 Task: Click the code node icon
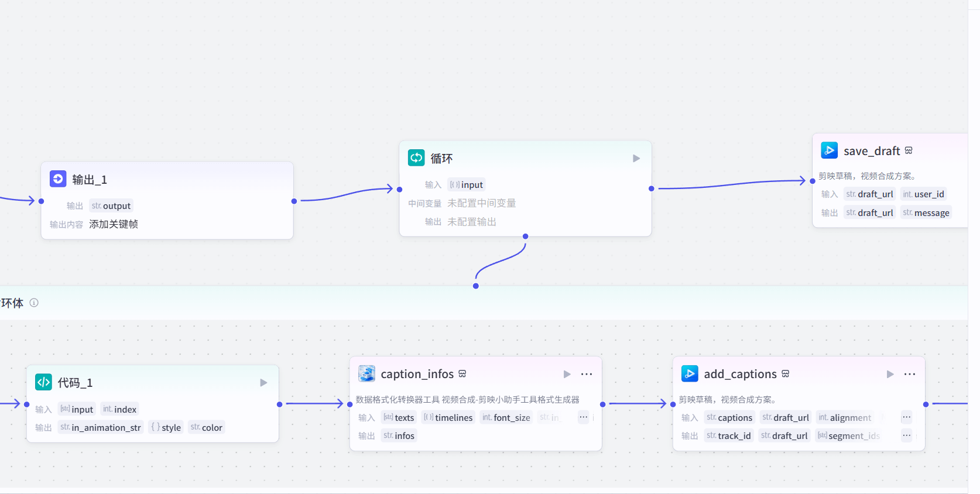tap(43, 382)
